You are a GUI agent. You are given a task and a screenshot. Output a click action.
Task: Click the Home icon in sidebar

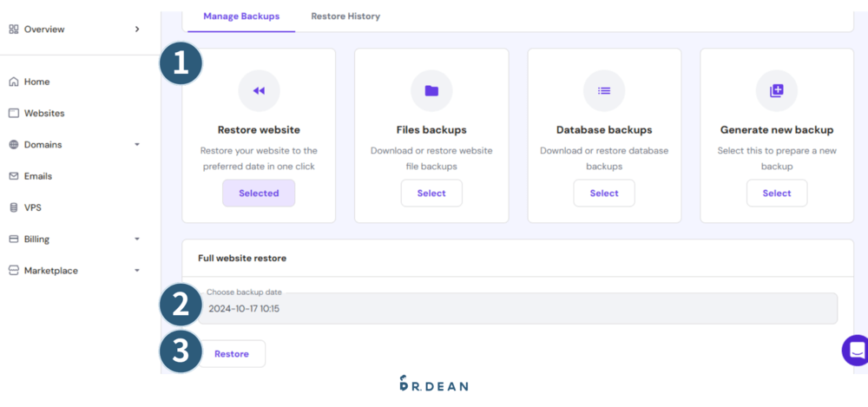point(13,82)
